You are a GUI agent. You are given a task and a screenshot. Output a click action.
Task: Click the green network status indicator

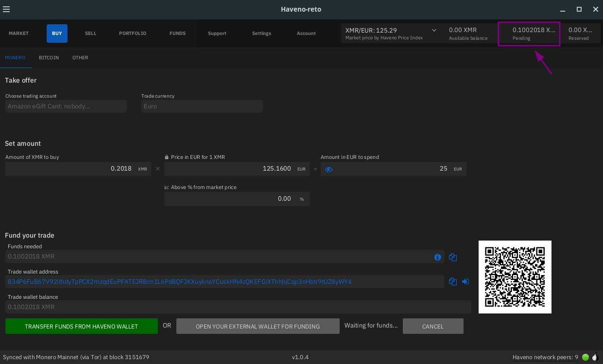(585, 357)
